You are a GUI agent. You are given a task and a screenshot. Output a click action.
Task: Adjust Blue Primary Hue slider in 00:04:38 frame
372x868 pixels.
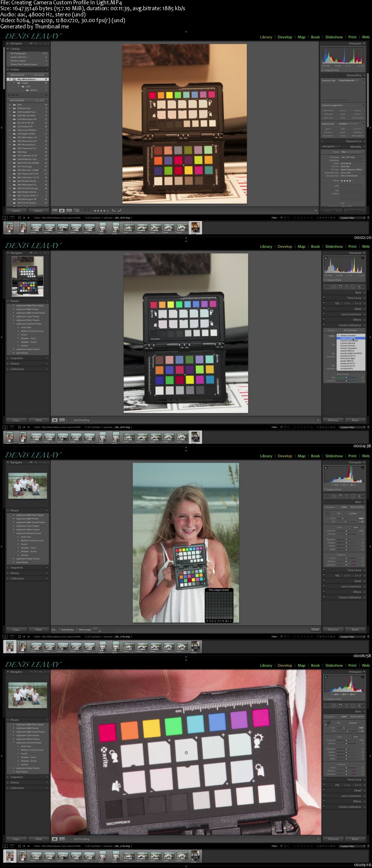[347, 377]
